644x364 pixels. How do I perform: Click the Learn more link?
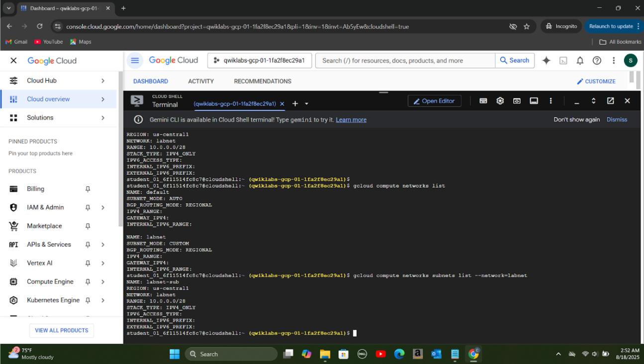(351, 120)
